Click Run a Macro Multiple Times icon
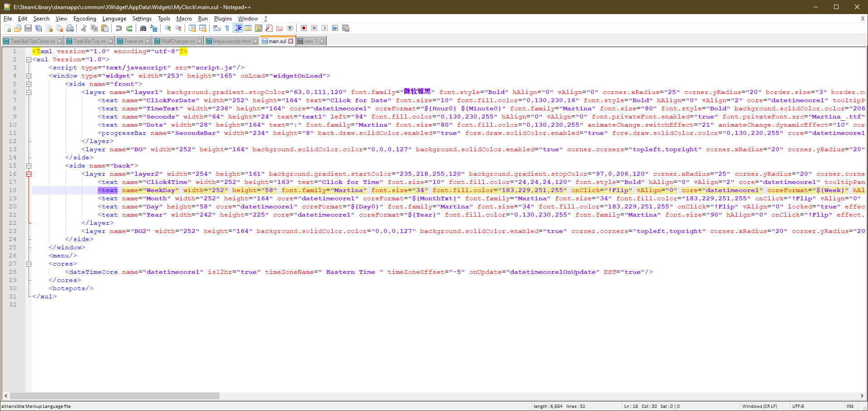This screenshot has height=411, width=868. 335,28
